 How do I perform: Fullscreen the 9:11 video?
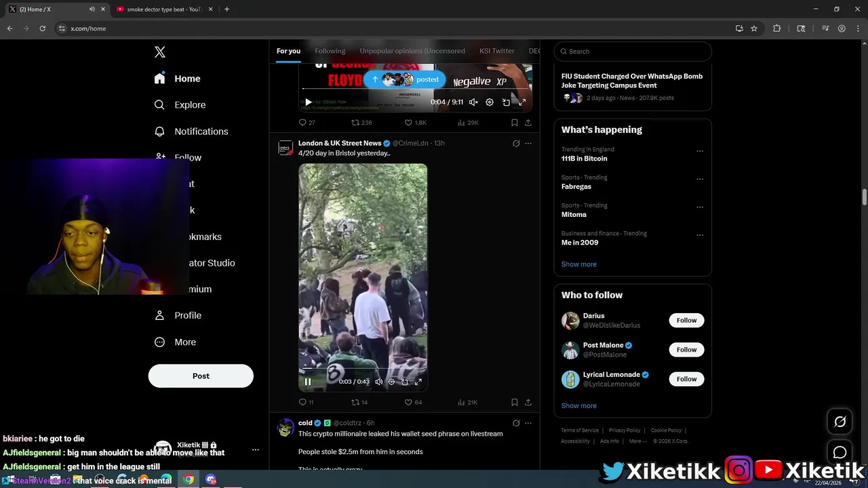pyautogui.click(x=522, y=102)
